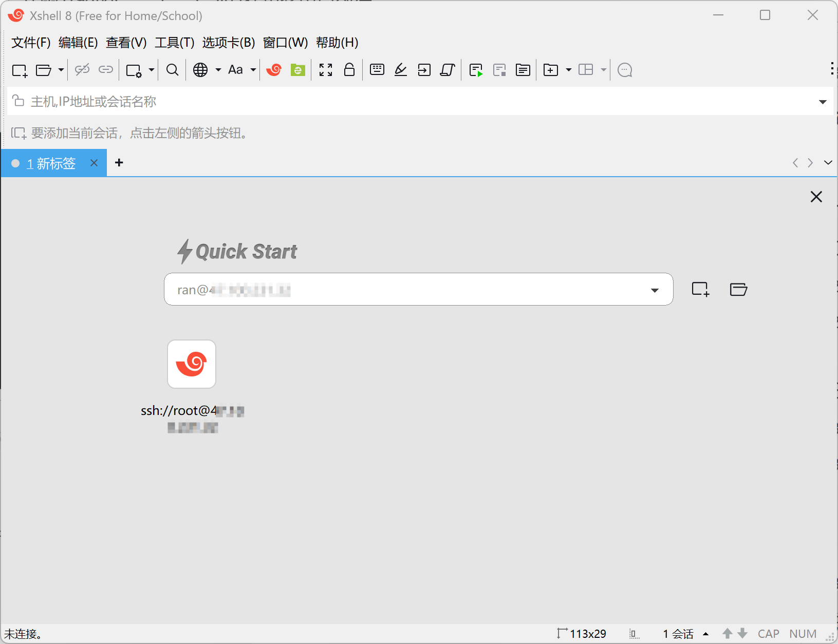The width and height of the screenshot is (838, 644).
Task: Click the ssh://root@ session label
Action: point(192,419)
